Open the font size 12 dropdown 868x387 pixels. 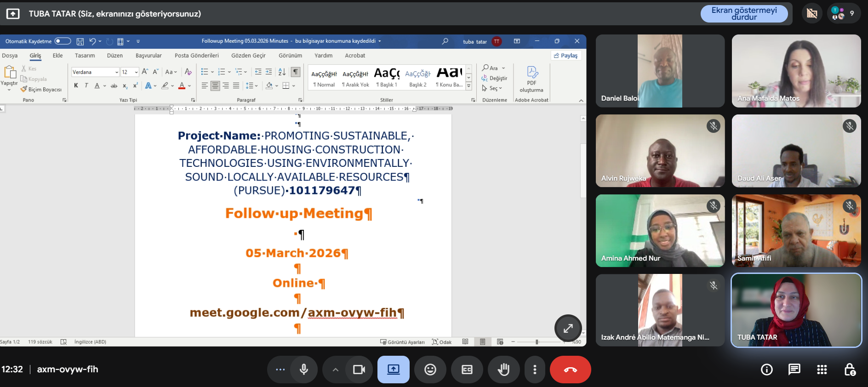point(137,72)
